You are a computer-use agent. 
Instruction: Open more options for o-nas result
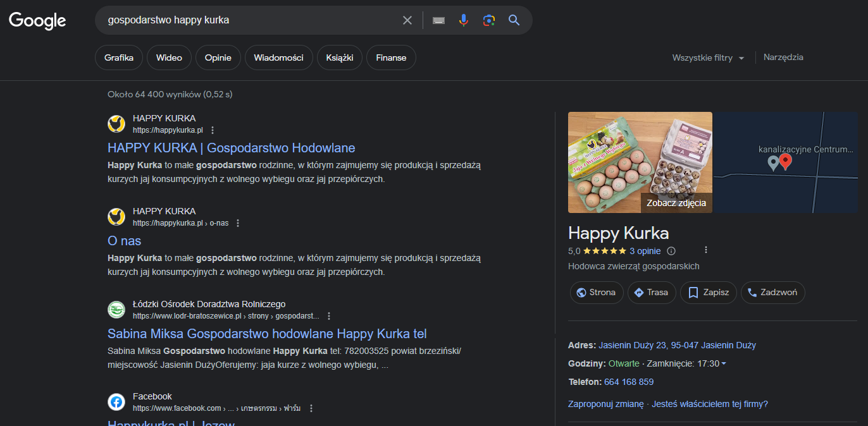pos(238,223)
